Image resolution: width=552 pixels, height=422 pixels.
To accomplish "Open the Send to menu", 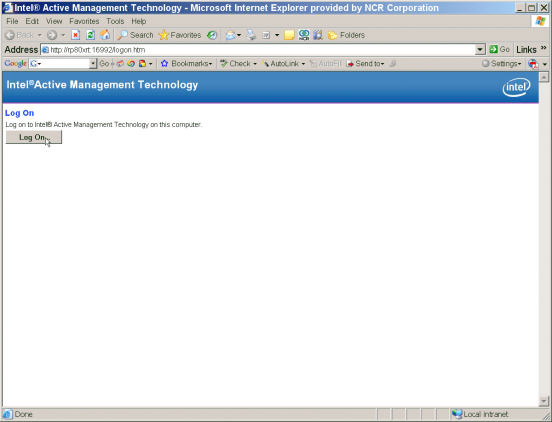I will pyautogui.click(x=365, y=63).
